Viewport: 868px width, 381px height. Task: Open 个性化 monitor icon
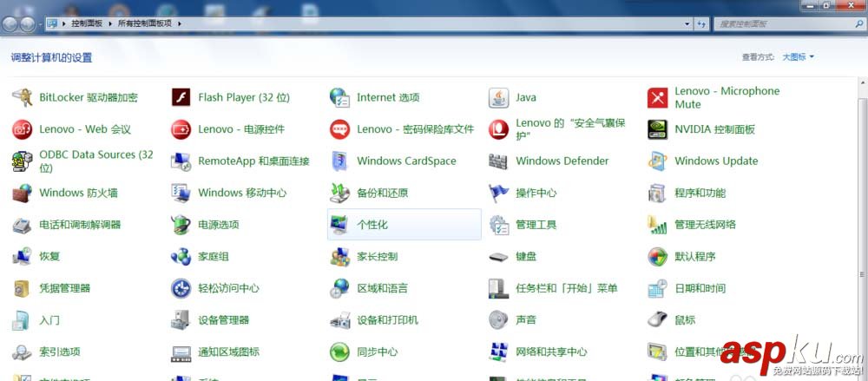339,225
